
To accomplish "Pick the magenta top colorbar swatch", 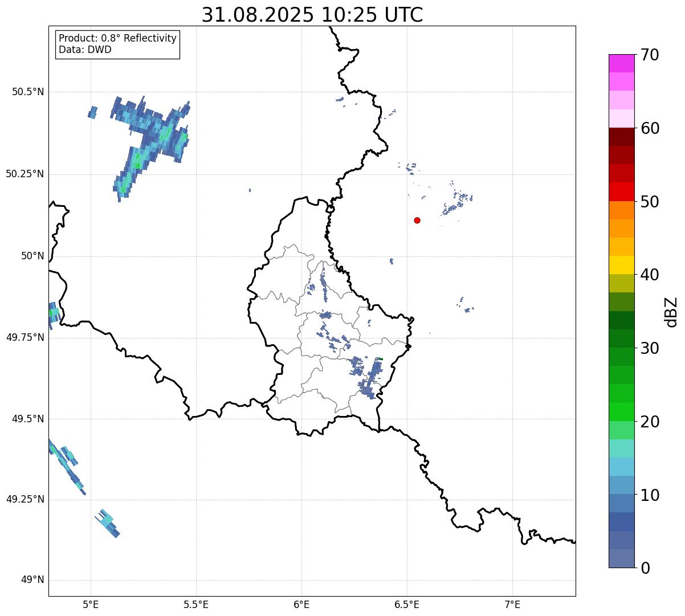I will (622, 63).
